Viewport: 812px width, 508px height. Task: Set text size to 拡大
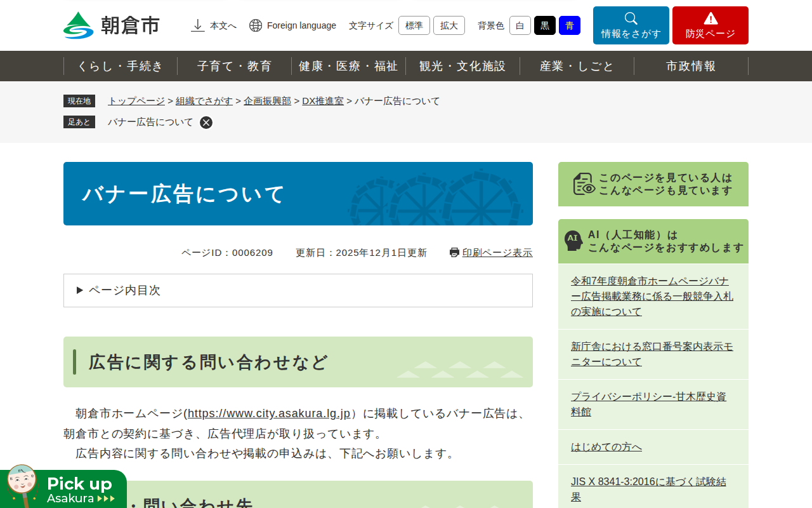coord(449,25)
